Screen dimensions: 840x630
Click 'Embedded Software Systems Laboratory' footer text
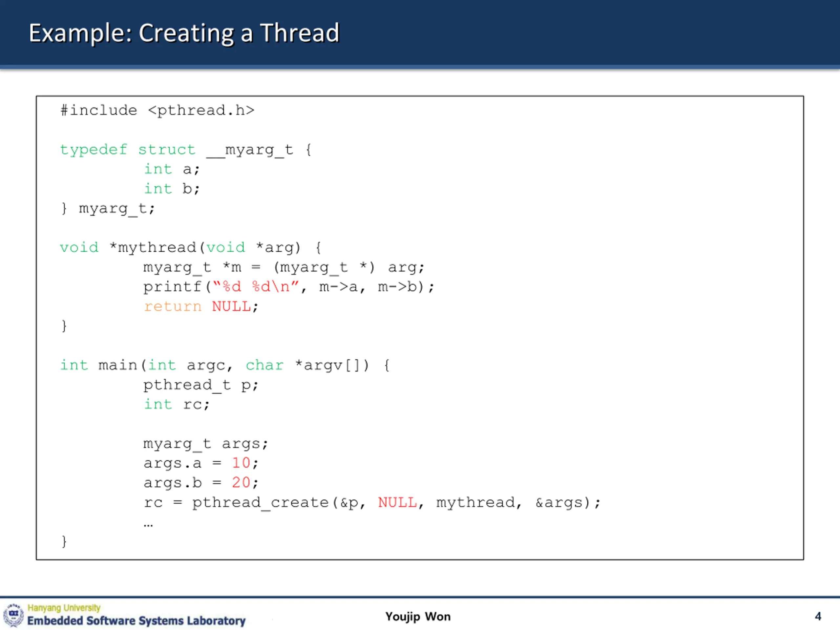coord(136,621)
